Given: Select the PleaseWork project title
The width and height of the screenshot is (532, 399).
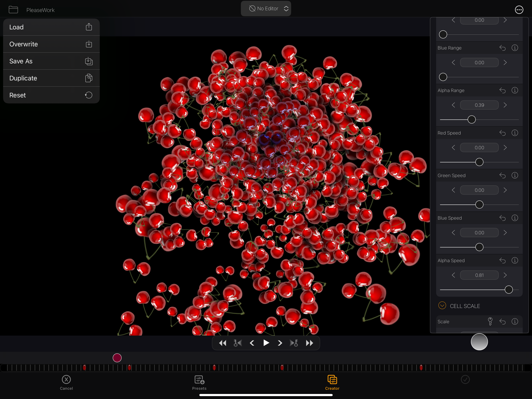Looking at the screenshot, I should click(x=40, y=10).
